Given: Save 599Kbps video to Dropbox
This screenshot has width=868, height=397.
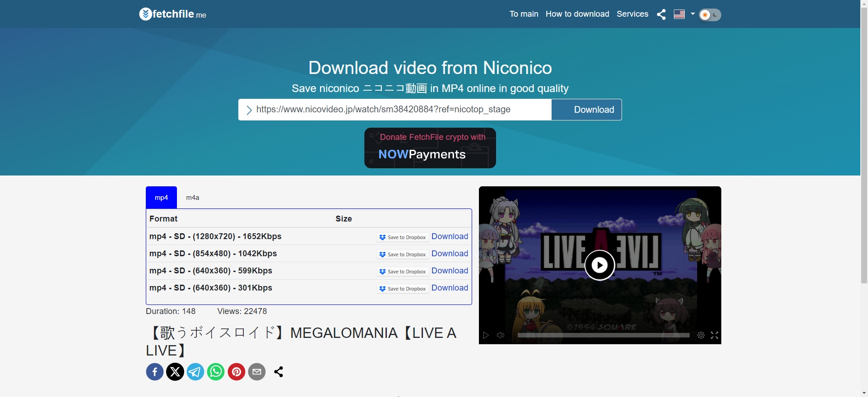Looking at the screenshot, I should (x=403, y=272).
